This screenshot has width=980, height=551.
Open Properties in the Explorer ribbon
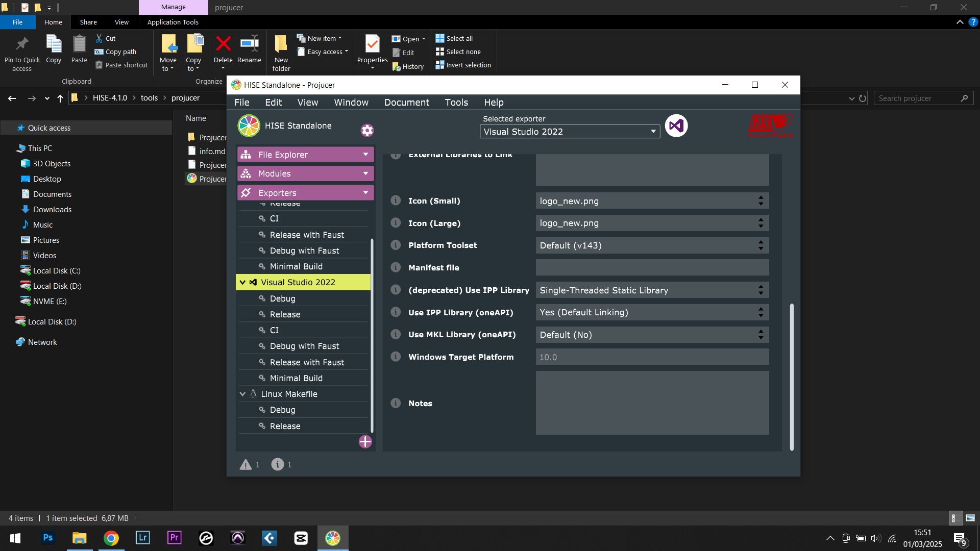click(x=373, y=52)
